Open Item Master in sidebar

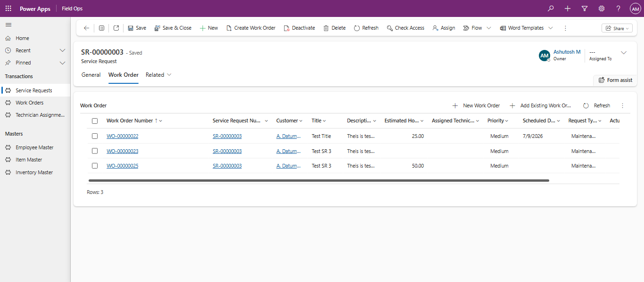tap(35, 160)
